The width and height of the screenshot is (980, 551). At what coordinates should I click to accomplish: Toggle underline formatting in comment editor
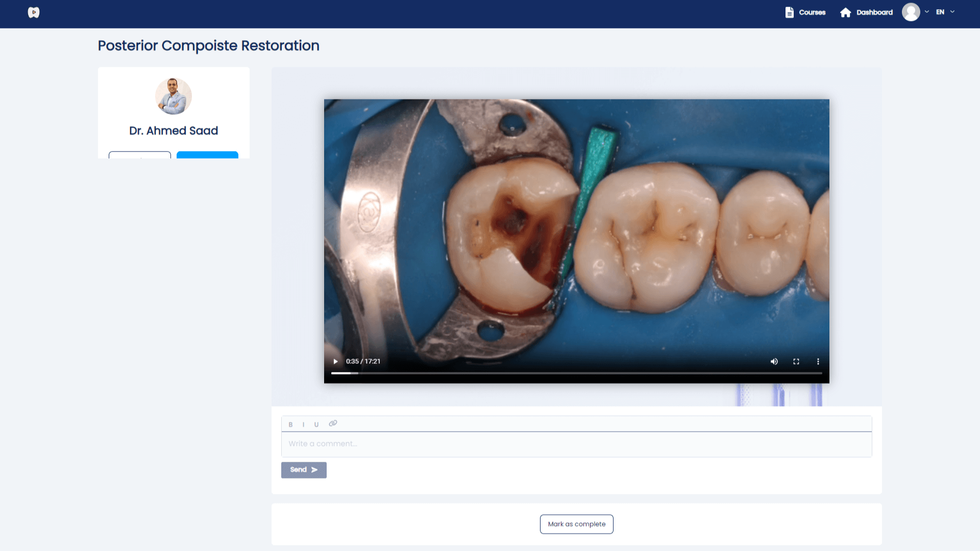[x=316, y=424]
